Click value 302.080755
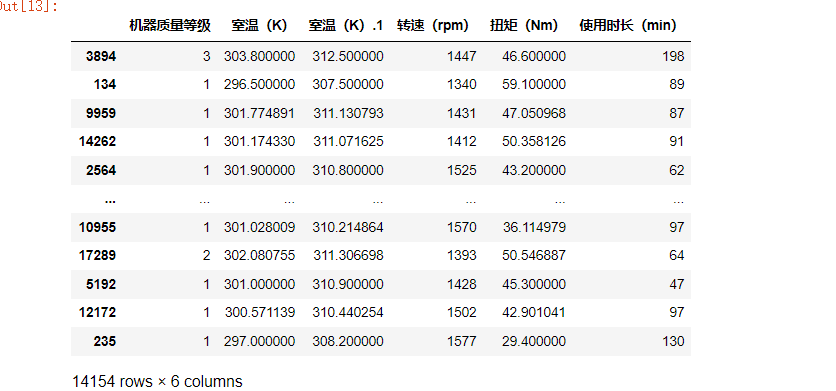Image resolution: width=836 pixels, height=391 pixels. click(260, 256)
